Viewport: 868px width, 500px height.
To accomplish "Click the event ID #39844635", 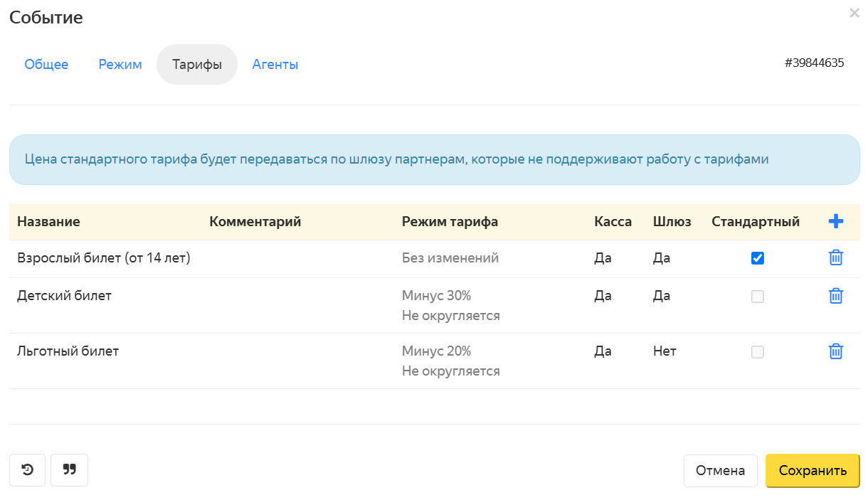I will [x=814, y=63].
